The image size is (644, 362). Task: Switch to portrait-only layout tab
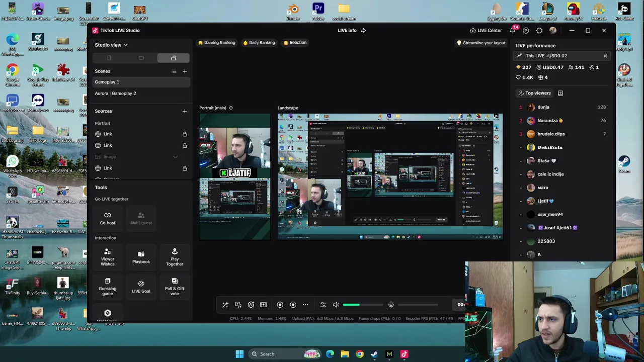tap(109, 58)
